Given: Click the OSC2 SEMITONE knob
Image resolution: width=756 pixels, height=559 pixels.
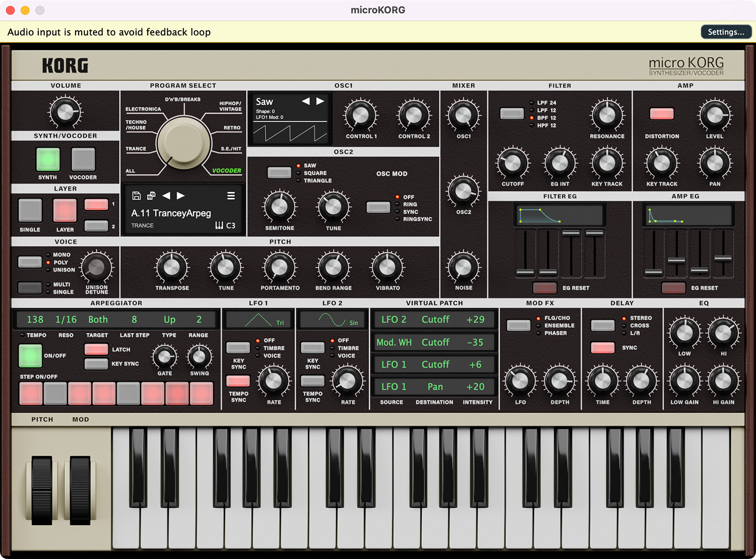Looking at the screenshot, I should click(280, 207).
